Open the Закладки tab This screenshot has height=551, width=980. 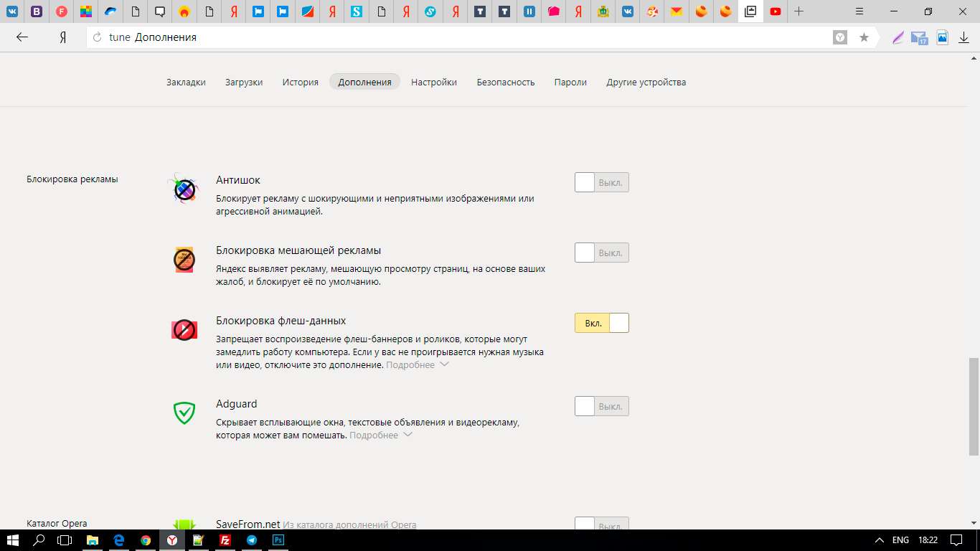pos(186,82)
